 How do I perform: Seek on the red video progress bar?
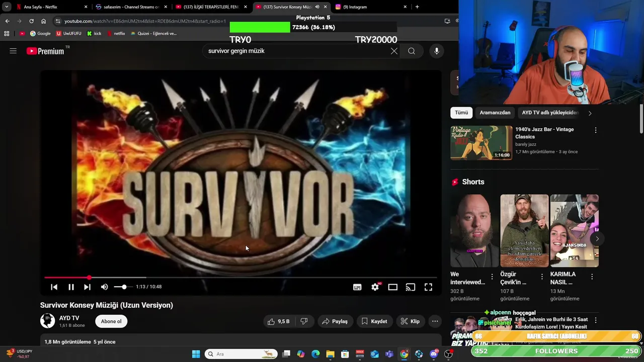[x=240, y=278]
